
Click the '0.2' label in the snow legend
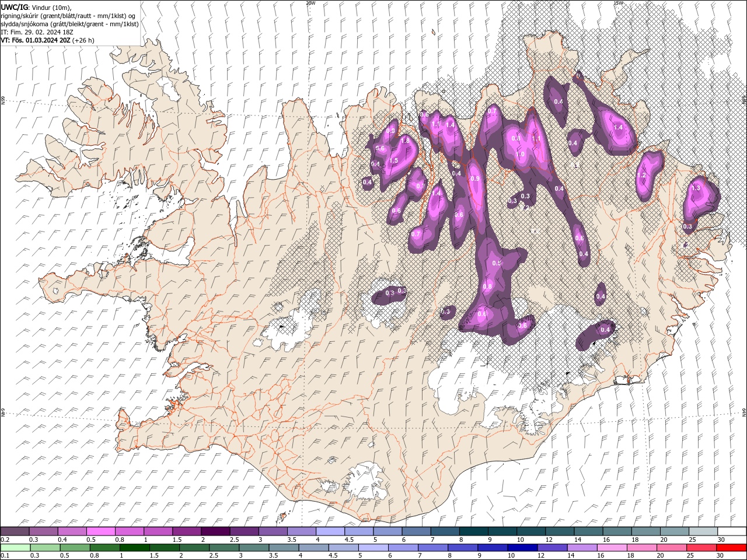point(4,540)
